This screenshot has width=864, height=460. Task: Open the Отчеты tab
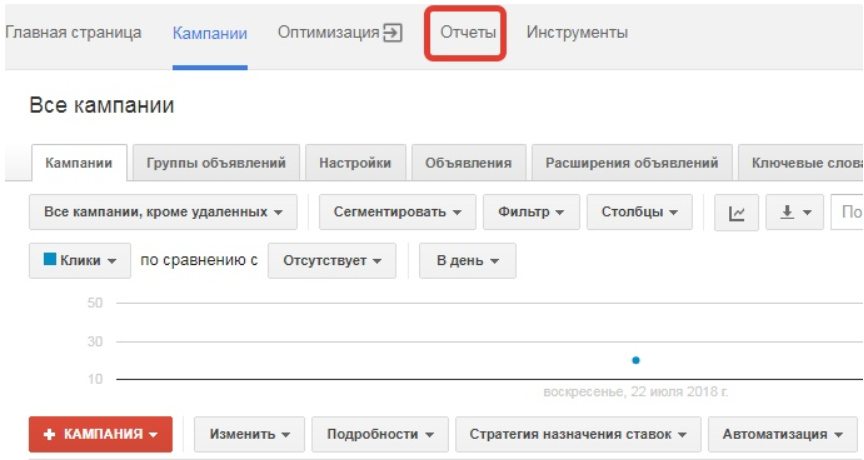pos(468,33)
